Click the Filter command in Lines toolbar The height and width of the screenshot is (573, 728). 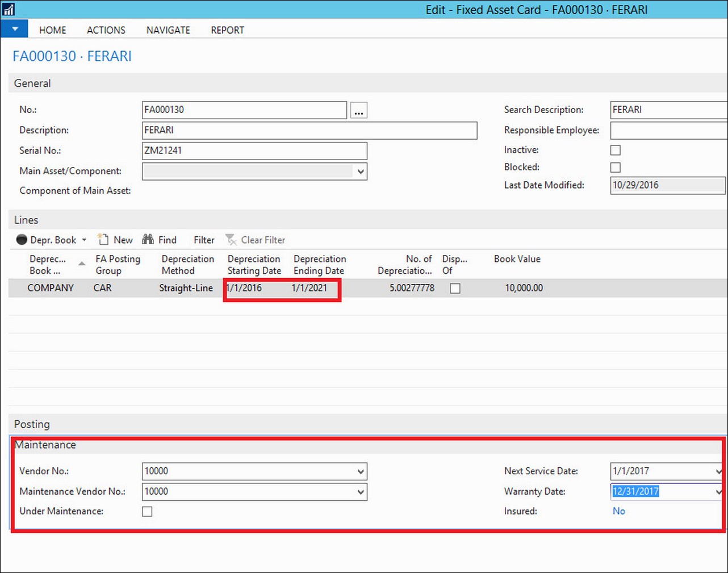coord(204,240)
